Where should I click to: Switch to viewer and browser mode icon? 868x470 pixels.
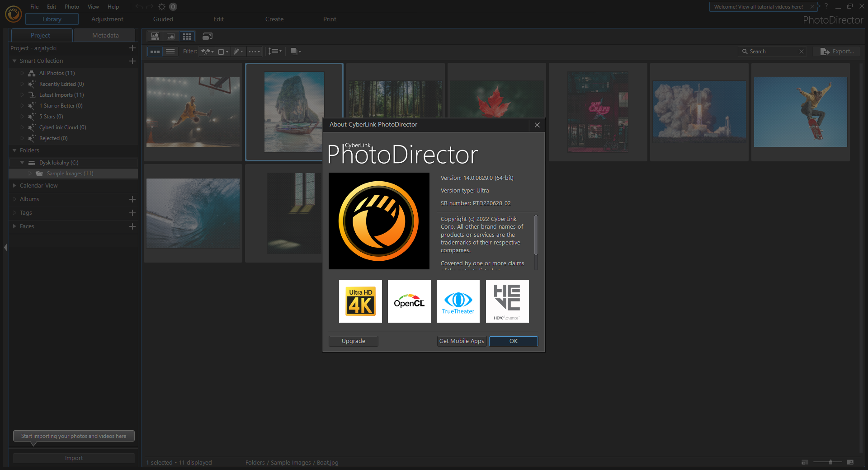[155, 36]
